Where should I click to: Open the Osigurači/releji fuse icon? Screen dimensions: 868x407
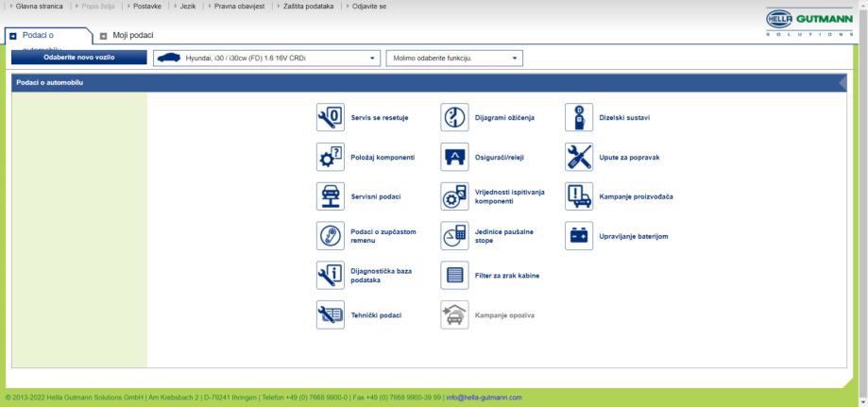[454, 157]
